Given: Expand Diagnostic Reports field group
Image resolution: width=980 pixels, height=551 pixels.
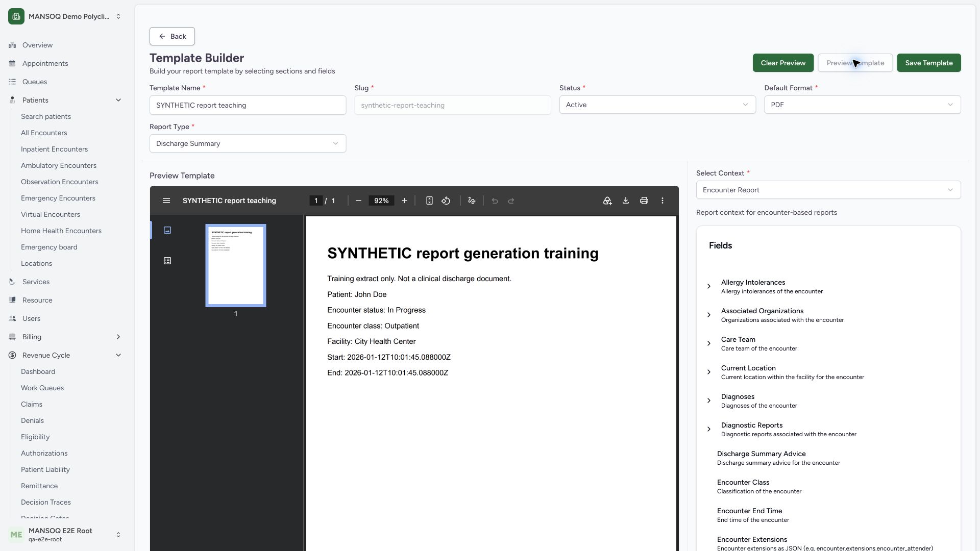Looking at the screenshot, I should (x=709, y=429).
